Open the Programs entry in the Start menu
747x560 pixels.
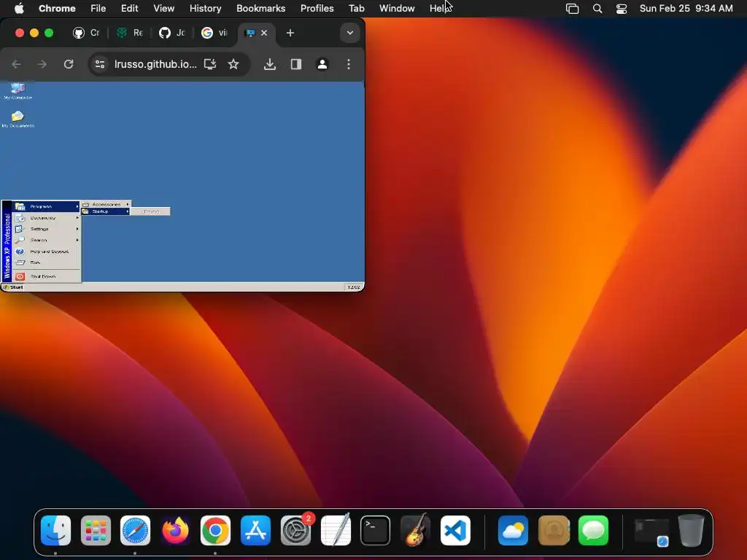click(46, 206)
